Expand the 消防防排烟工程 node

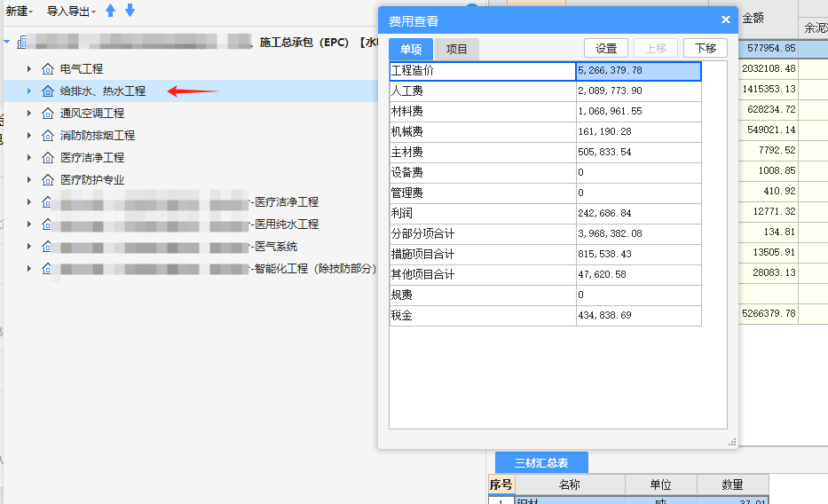point(29,135)
